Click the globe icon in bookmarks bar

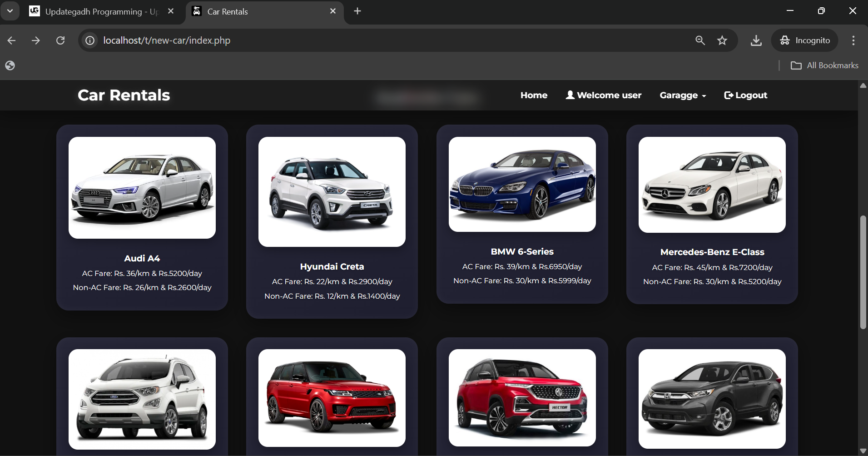[10, 65]
